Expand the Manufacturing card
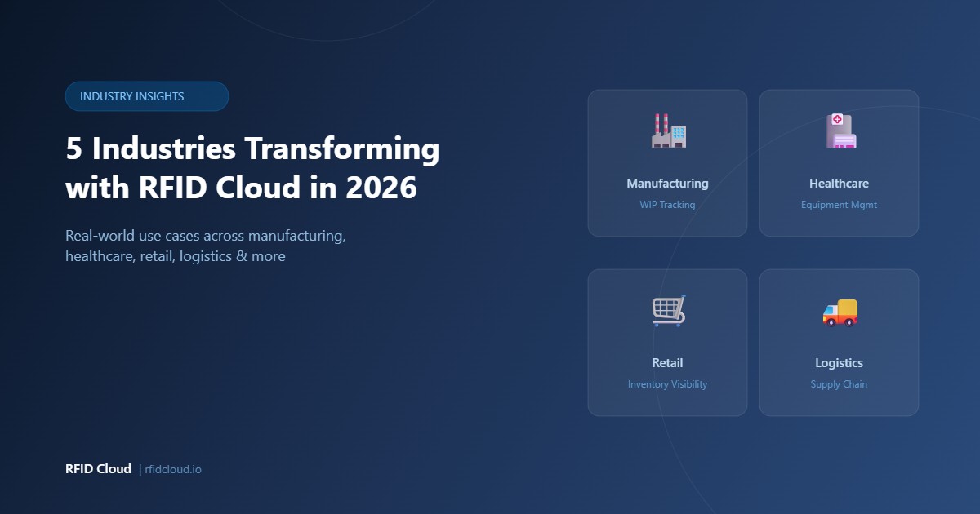 click(x=668, y=163)
